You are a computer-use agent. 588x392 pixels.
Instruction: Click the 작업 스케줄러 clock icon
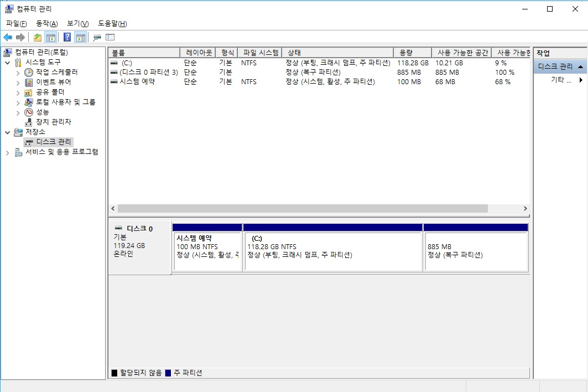coord(29,72)
